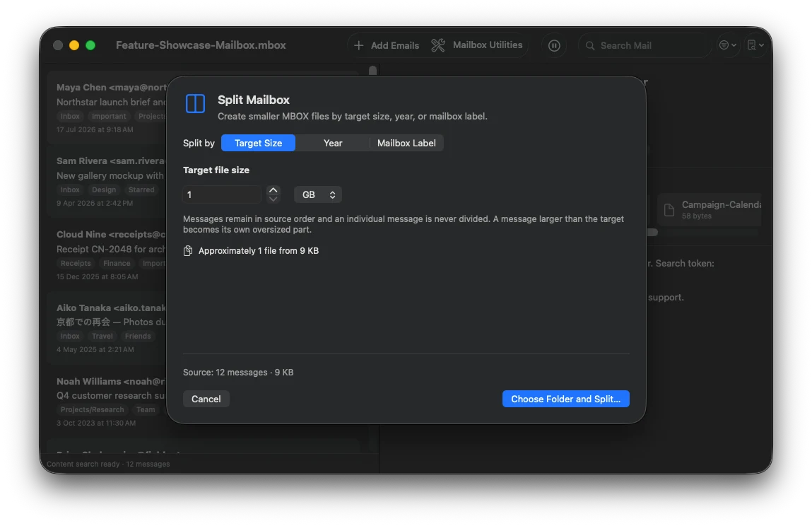Click the 'Source: 12 messages · 9 KB' text
812x526 pixels.
click(x=238, y=373)
